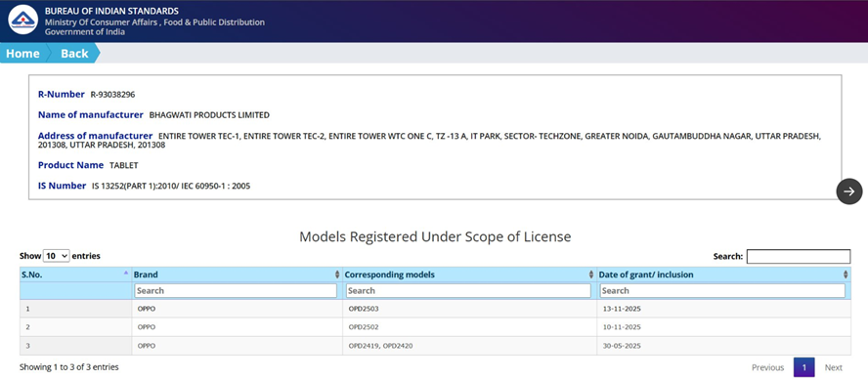Go to Home breadcrumb
The height and width of the screenshot is (380, 868).
[x=22, y=53]
